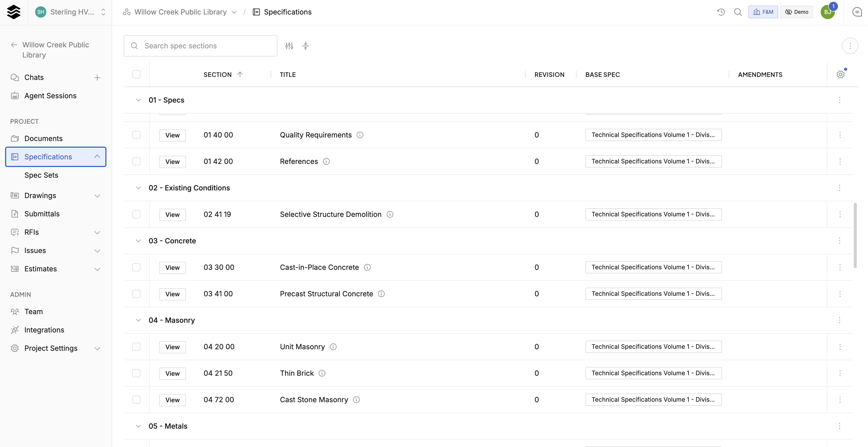Open Documents in the sidebar
This screenshot has width=868, height=447.
pyautogui.click(x=44, y=139)
